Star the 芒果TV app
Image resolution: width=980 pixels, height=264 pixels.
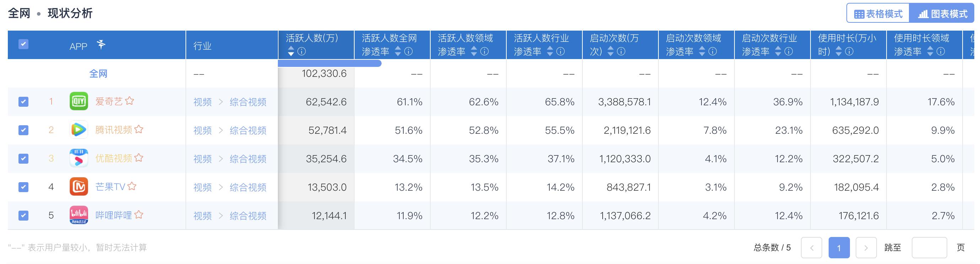[132, 186]
